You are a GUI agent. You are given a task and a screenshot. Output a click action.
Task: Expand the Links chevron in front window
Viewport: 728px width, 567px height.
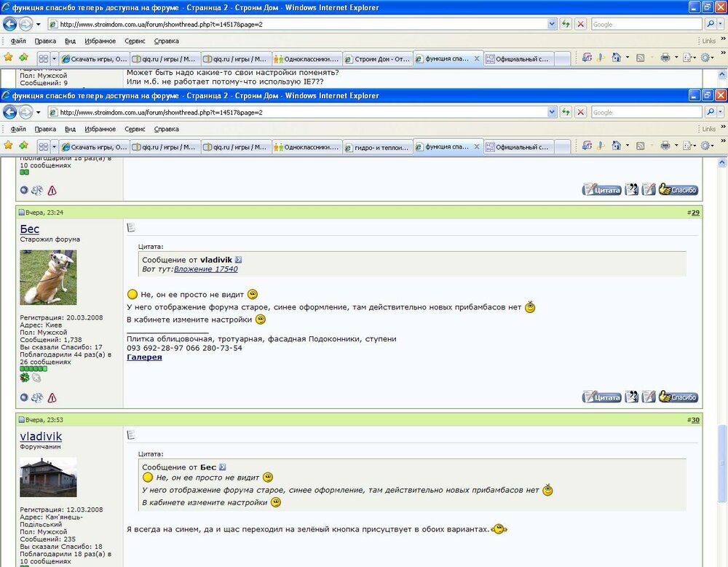click(723, 127)
